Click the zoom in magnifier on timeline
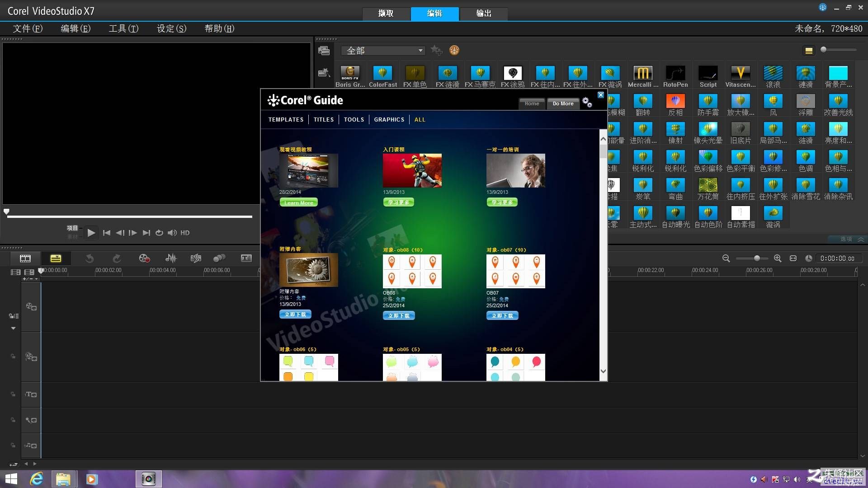The image size is (868, 488). click(x=778, y=258)
